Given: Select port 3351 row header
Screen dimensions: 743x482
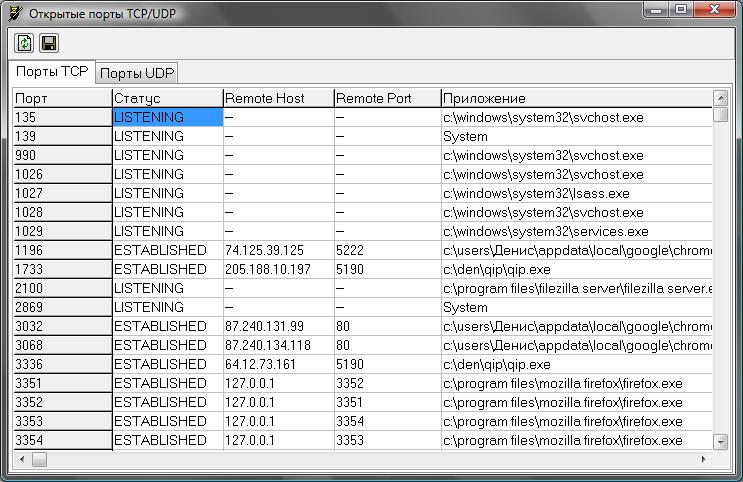Looking at the screenshot, I should point(63,383).
